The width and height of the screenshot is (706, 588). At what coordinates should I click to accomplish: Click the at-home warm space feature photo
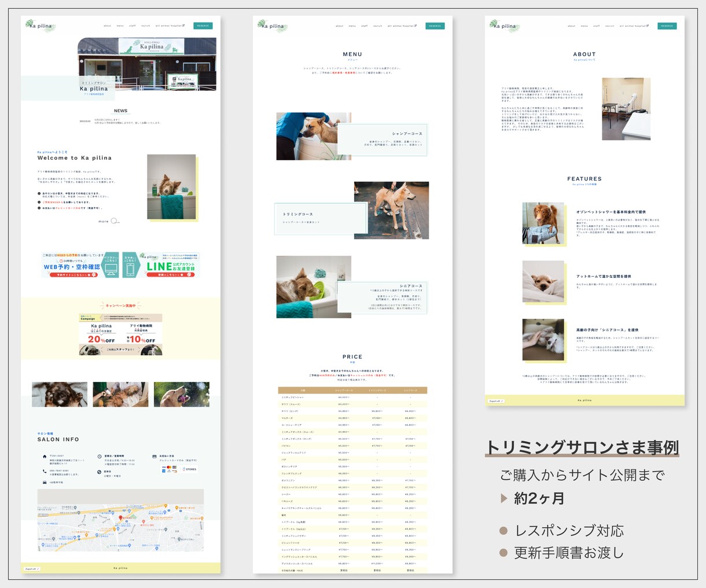[x=543, y=281]
